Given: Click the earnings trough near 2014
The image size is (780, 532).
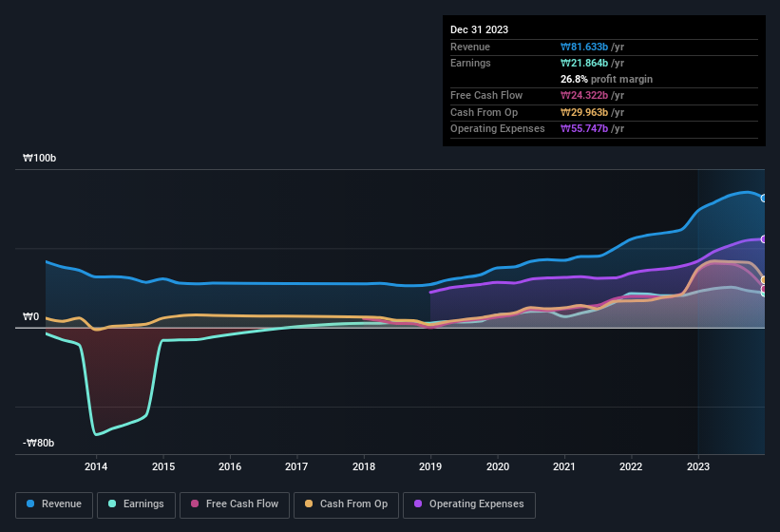Looking at the screenshot, I should pos(96,434).
